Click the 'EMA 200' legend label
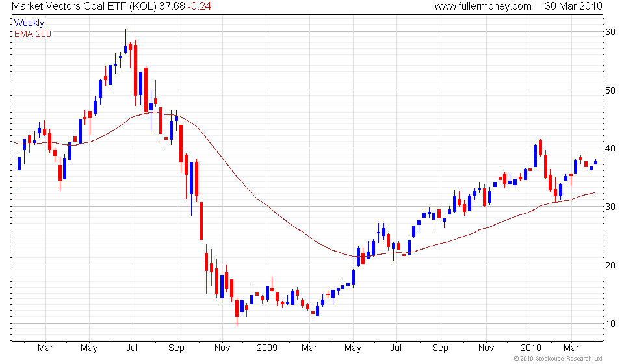The image size is (637, 364). tap(33, 34)
